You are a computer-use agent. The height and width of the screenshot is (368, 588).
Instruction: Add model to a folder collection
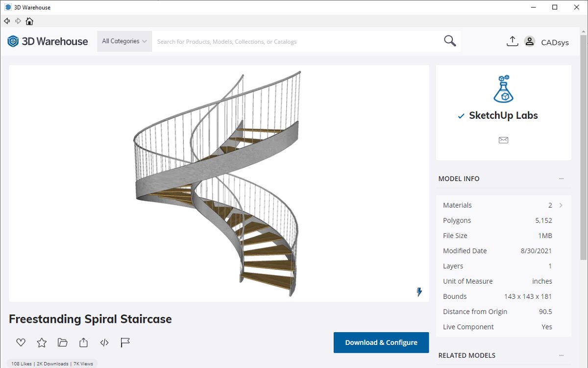[62, 342]
